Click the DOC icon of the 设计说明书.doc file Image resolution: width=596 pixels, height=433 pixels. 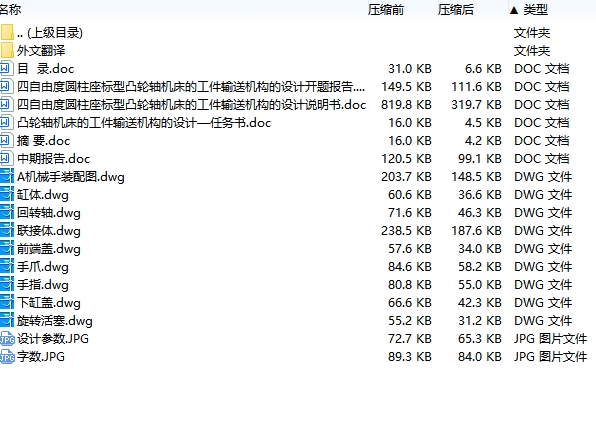tap(6, 105)
